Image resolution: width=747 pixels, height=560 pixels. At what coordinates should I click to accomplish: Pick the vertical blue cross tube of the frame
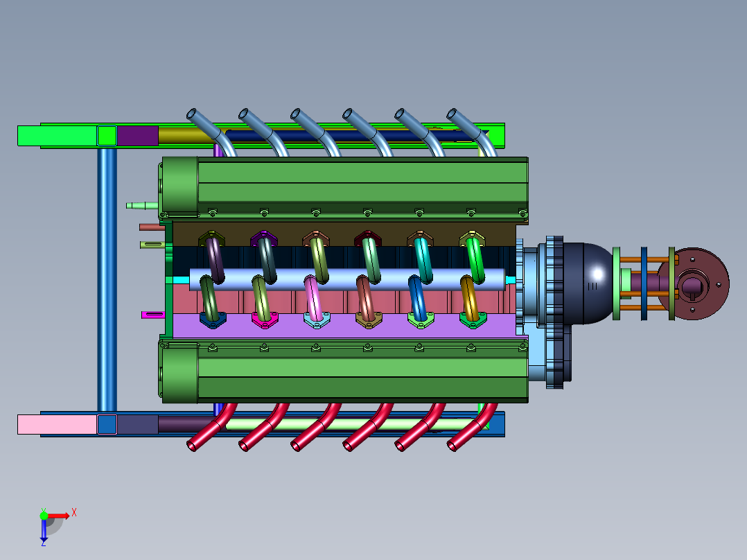pos(107,280)
